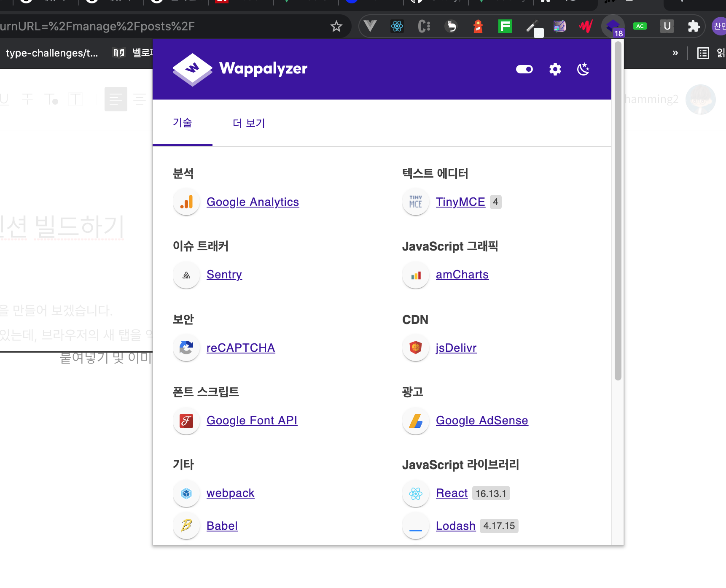
Task: Click React version 16.13.1 badge
Action: [491, 493]
